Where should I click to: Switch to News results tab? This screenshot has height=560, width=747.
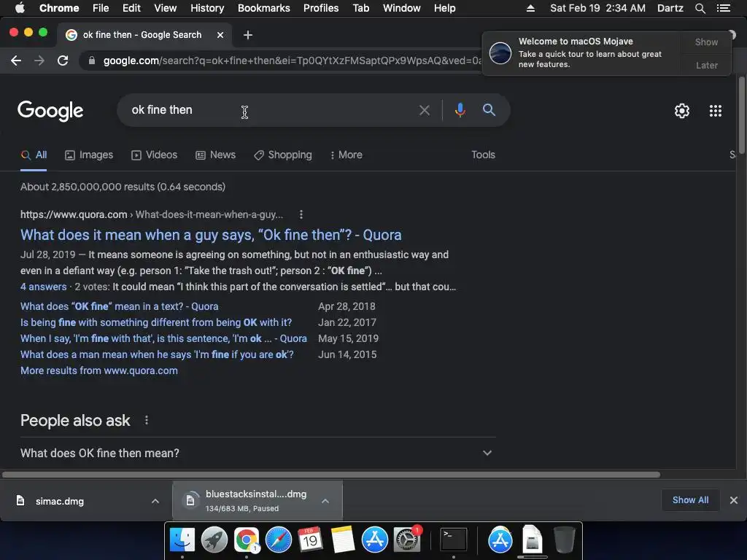pyautogui.click(x=215, y=155)
